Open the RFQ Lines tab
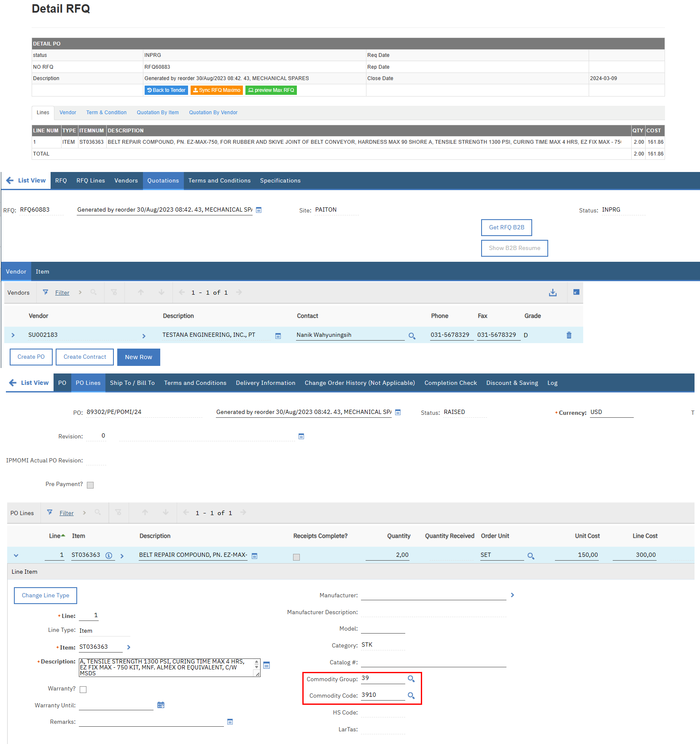This screenshot has width=700, height=744. (91, 180)
